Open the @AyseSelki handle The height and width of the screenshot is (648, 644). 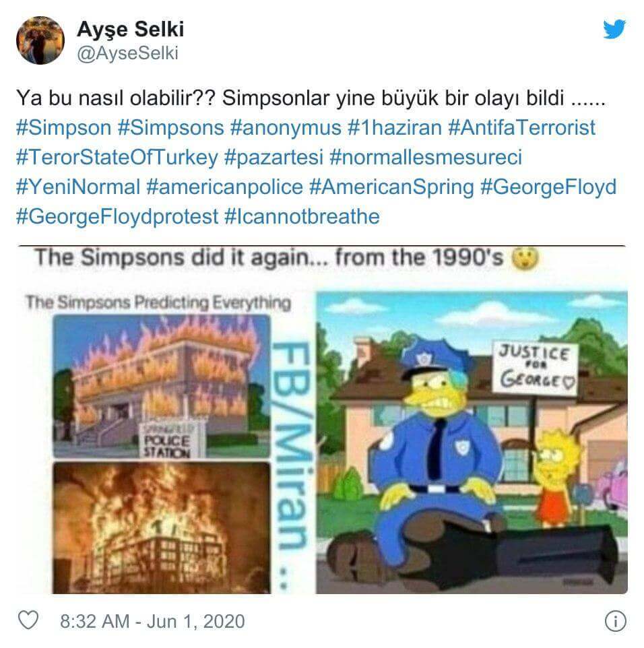coord(128,53)
